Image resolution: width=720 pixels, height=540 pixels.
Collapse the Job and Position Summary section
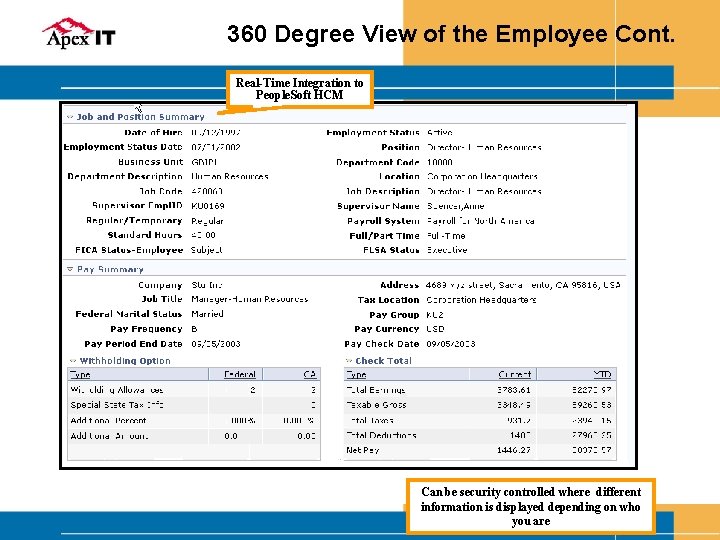click(70, 117)
